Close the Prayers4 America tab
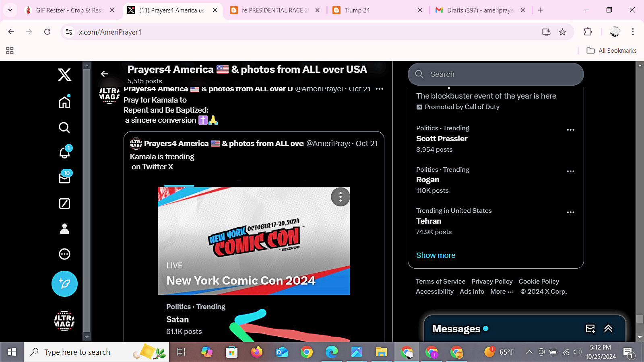This screenshot has width=644, height=362. point(215,10)
